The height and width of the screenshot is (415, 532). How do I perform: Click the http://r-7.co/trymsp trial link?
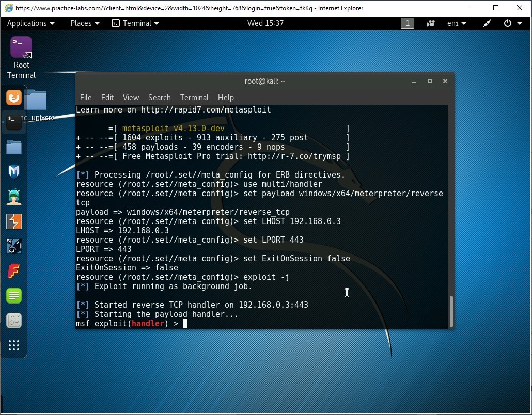(x=294, y=156)
